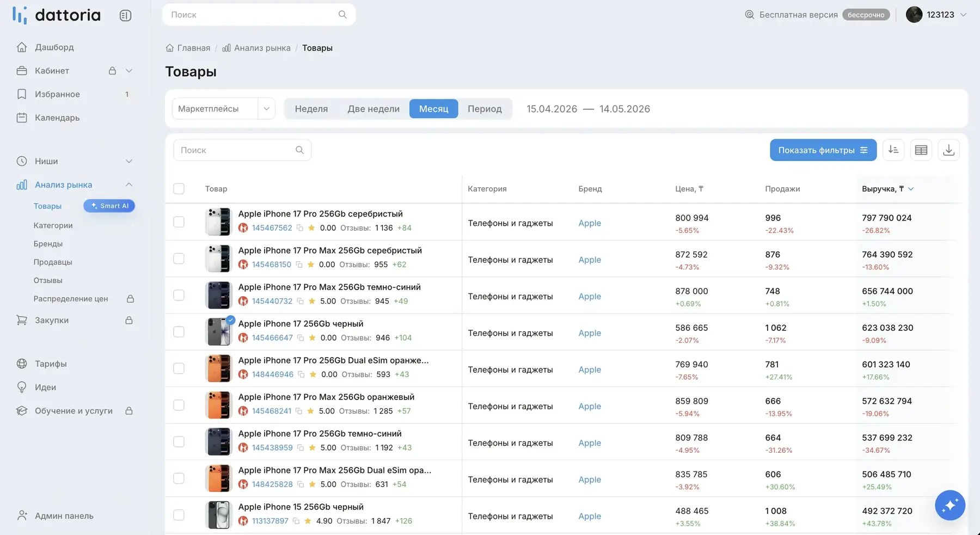Viewport: 980px width, 535px height.
Task: Copy article number 145468241
Action: click(x=298, y=411)
